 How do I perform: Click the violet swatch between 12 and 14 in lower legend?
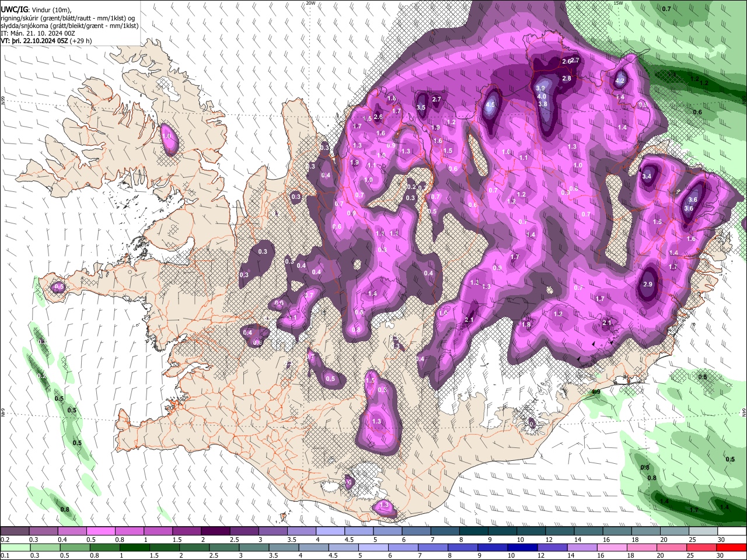coord(551,547)
